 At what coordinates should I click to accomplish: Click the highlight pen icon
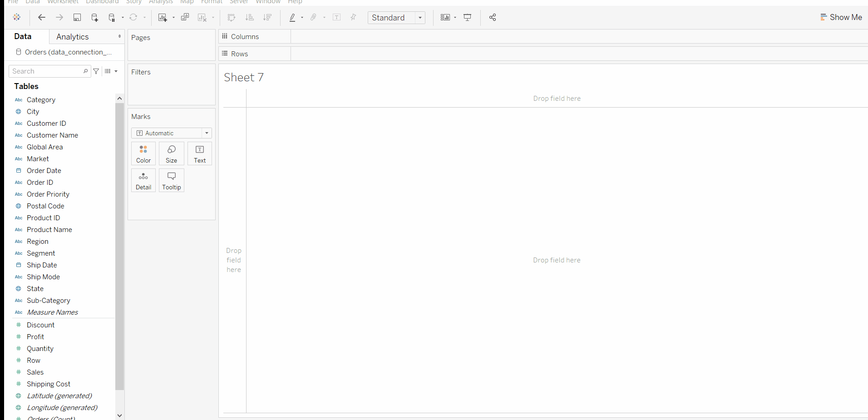pyautogui.click(x=292, y=17)
